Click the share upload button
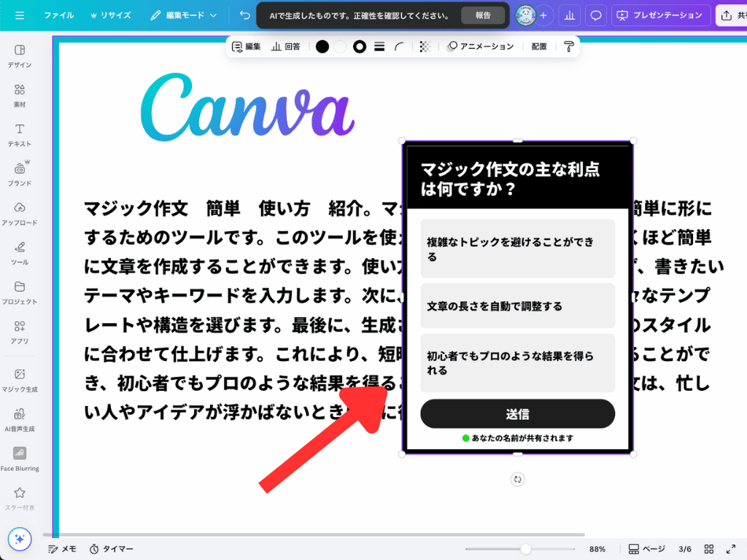This screenshot has height=560, width=747. 732,16
